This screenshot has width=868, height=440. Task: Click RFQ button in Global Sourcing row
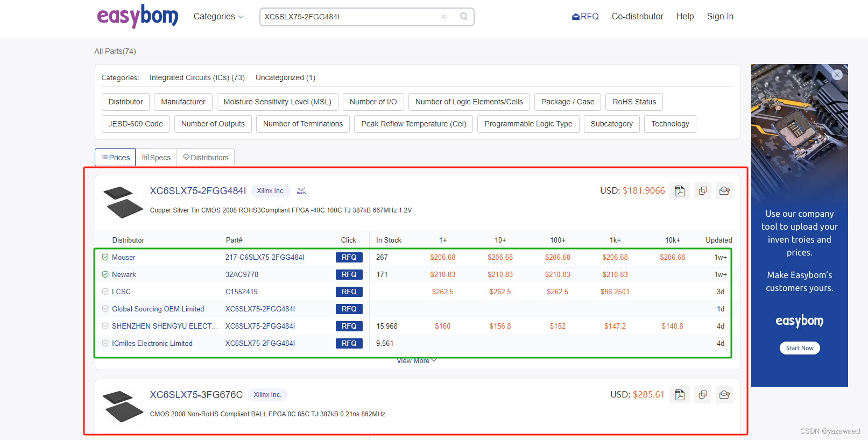click(349, 309)
